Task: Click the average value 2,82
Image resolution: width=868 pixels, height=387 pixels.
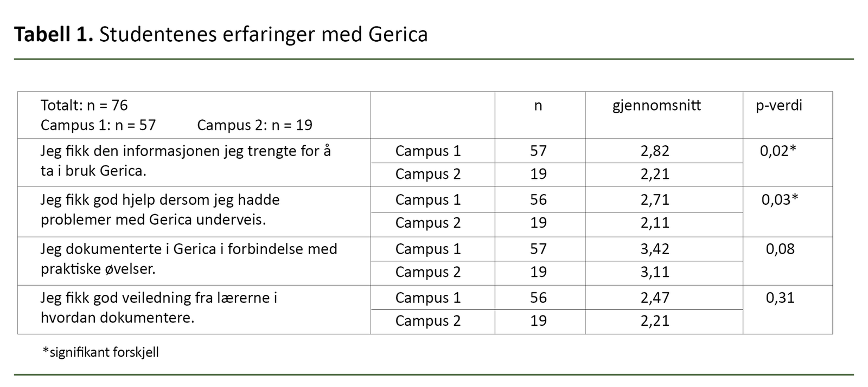Action: [x=655, y=151]
